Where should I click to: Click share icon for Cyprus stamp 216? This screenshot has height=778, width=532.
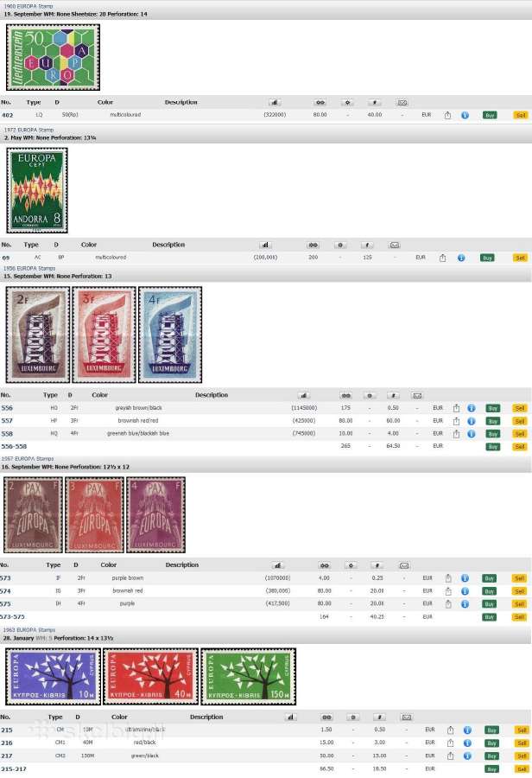click(450, 743)
